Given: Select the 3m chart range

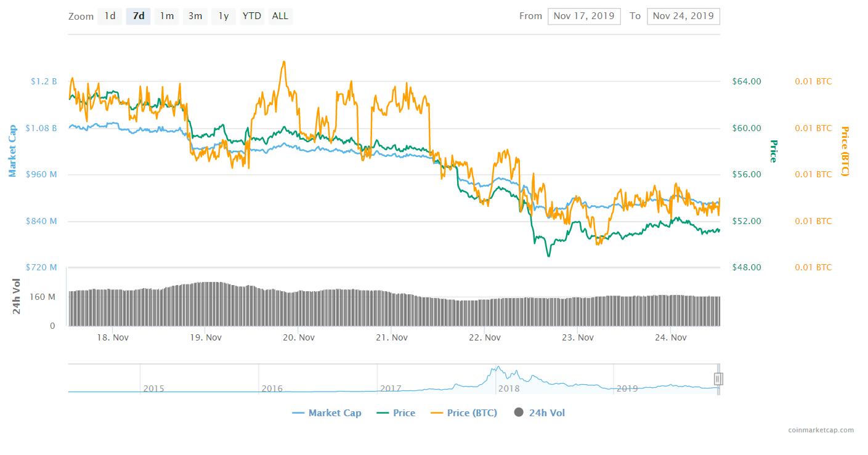Looking at the screenshot, I should [x=195, y=15].
